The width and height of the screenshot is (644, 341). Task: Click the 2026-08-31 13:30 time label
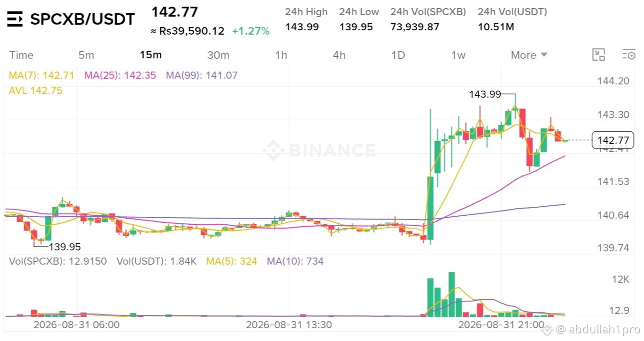coord(289,325)
